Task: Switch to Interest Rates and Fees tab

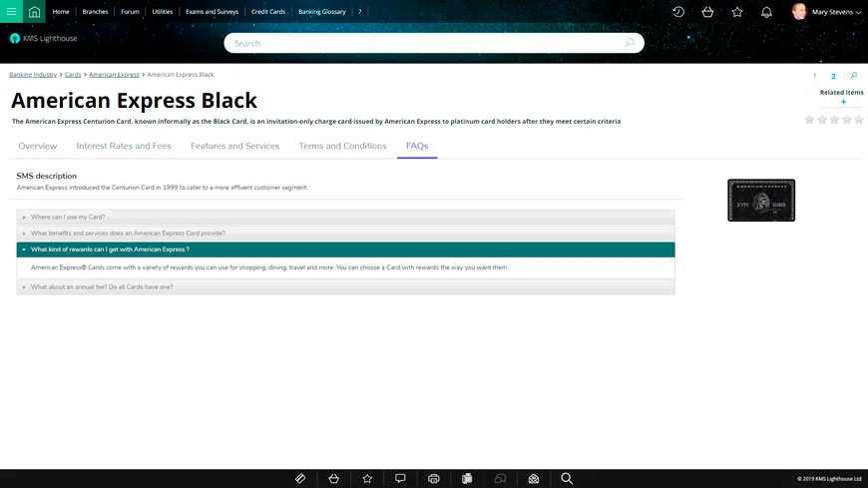Action: pos(124,147)
